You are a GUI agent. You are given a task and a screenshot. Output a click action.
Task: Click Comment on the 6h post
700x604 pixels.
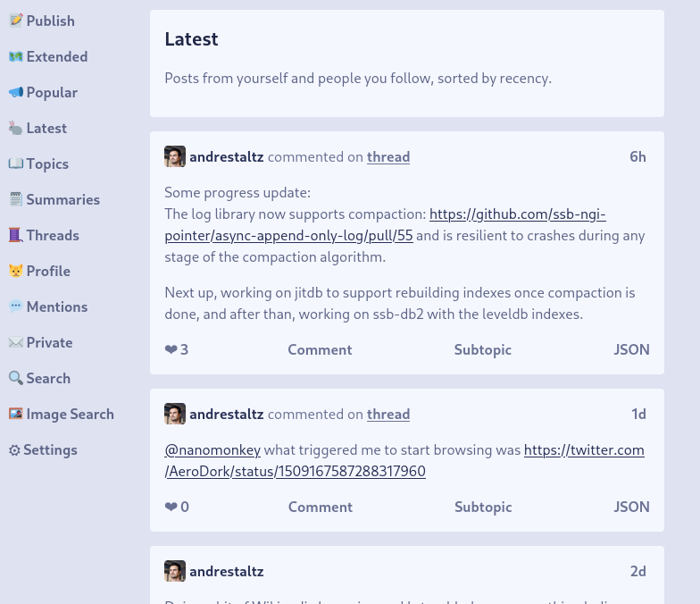[x=320, y=349]
